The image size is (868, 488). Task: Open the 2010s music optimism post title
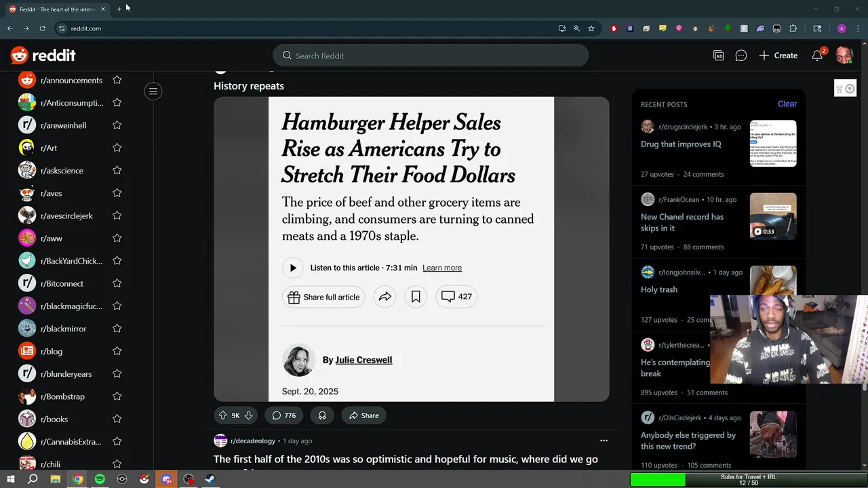coord(406,464)
